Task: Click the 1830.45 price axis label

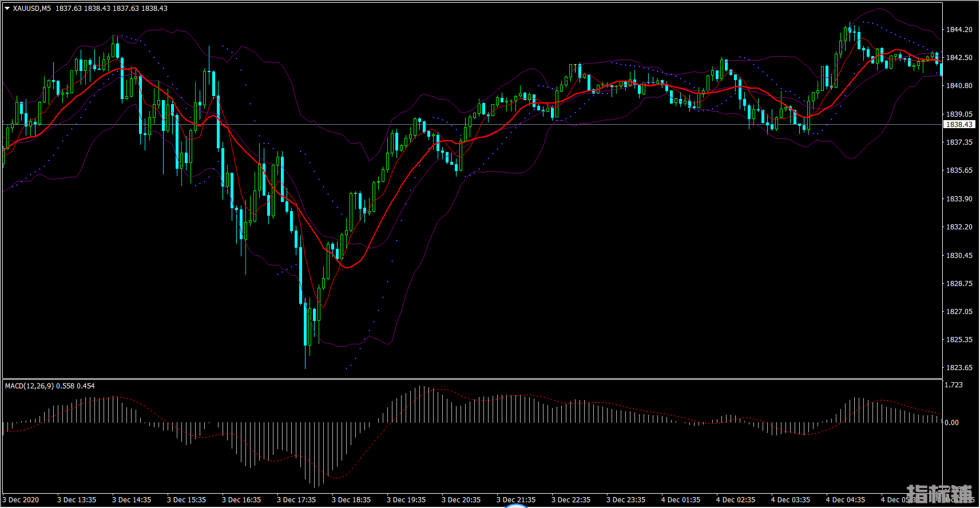Action: point(959,256)
